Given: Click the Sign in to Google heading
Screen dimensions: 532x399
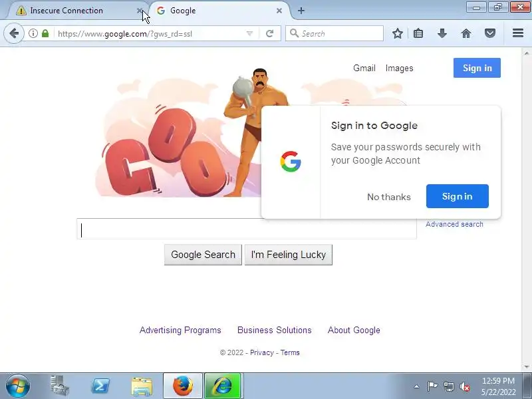Looking at the screenshot, I should click(374, 126).
